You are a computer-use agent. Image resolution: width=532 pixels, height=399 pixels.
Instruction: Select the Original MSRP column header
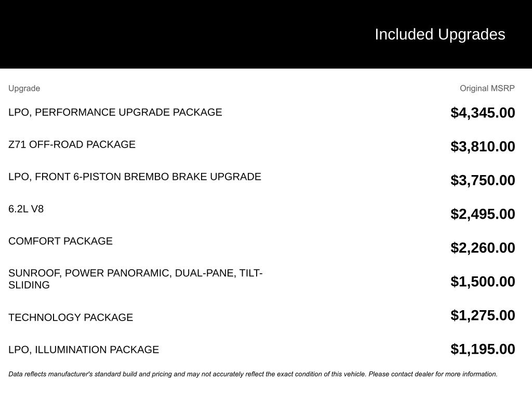[487, 88]
